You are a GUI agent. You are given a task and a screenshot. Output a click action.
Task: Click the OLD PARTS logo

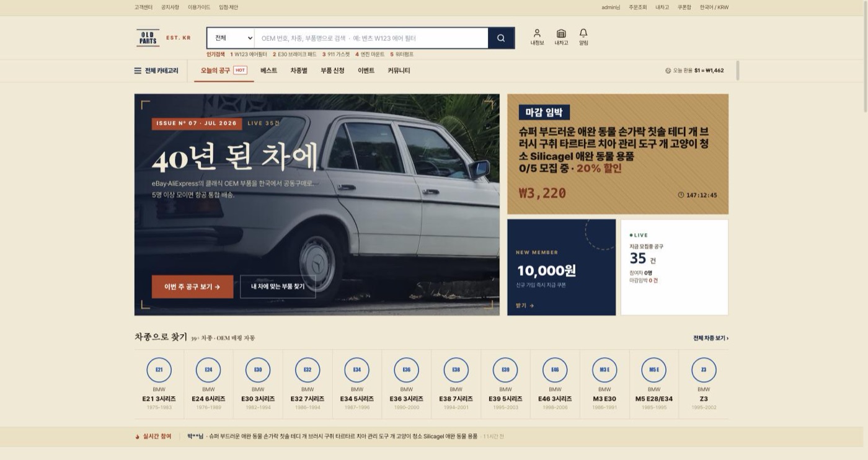[148, 38]
